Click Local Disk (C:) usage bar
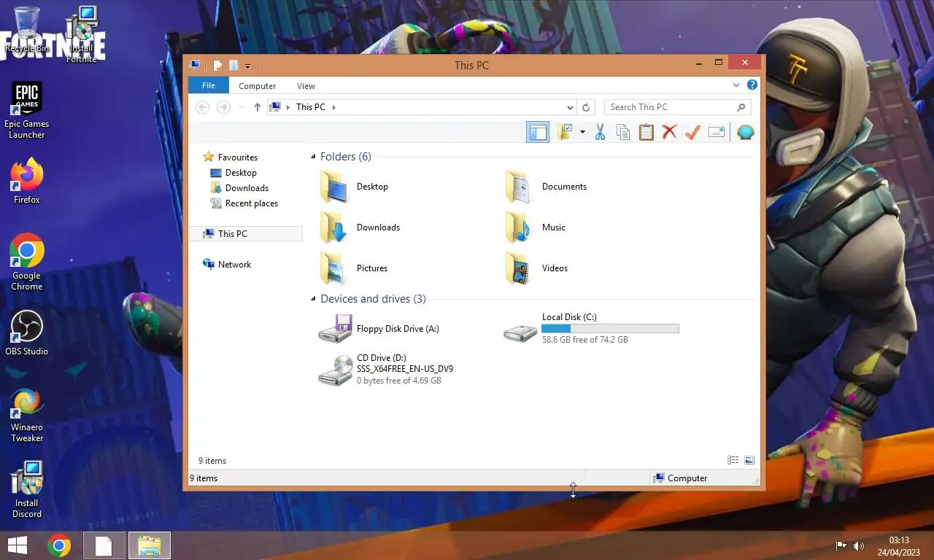934x560 pixels. [x=610, y=329]
